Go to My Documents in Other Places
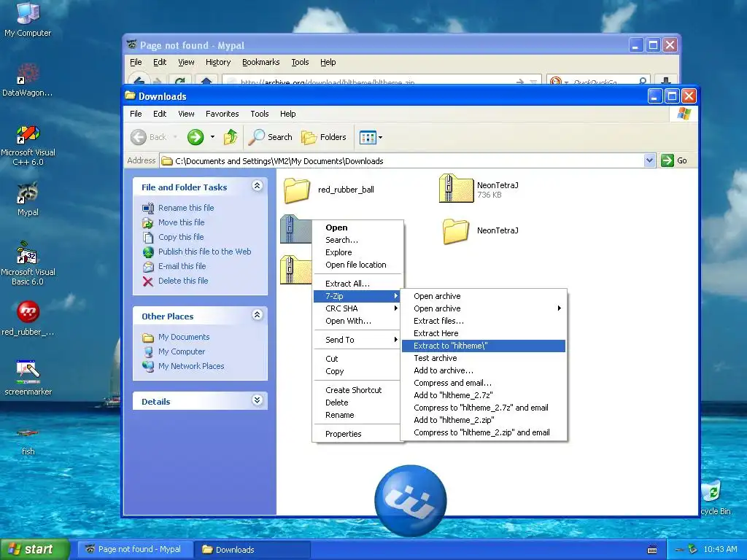 (183, 337)
